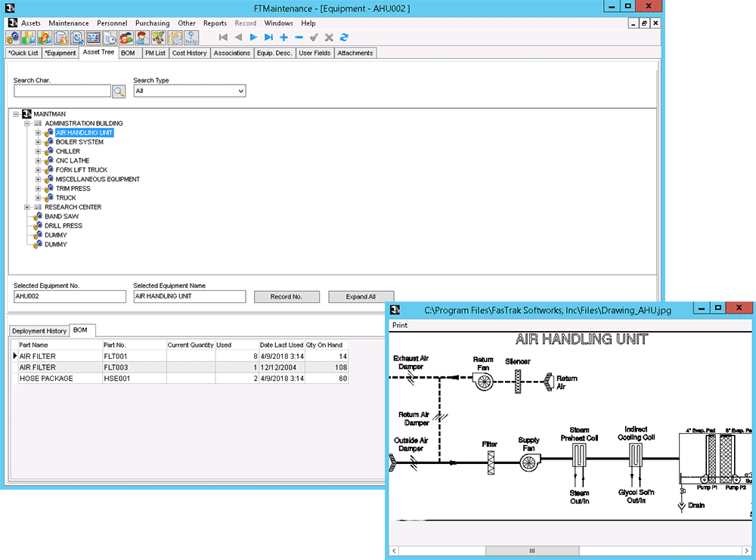Click the toolbar icon with orange arrows on boxes
The height and width of the screenshot is (560, 756).
coord(45,38)
